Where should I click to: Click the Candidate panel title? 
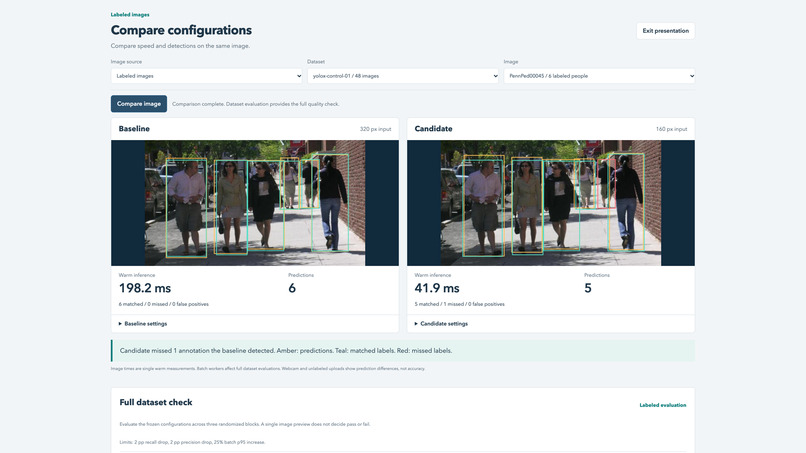tap(433, 129)
